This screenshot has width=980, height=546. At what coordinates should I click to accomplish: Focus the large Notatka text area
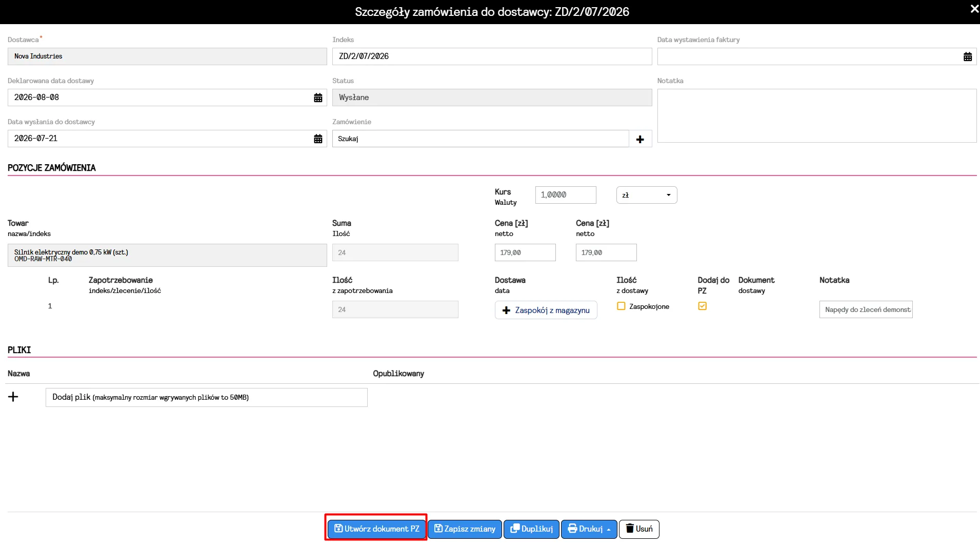(x=817, y=115)
